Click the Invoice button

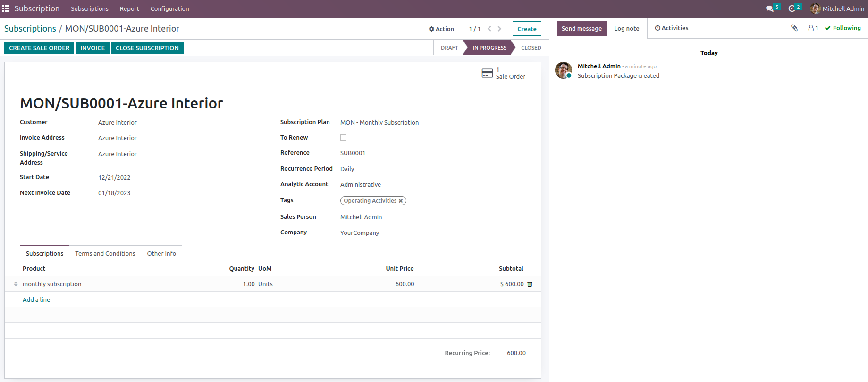[x=93, y=48]
